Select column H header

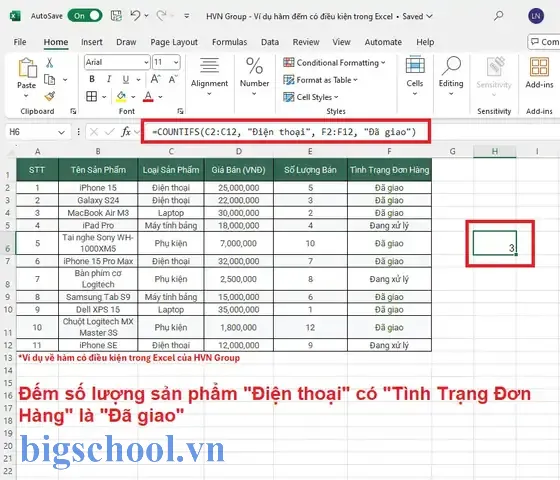point(495,151)
